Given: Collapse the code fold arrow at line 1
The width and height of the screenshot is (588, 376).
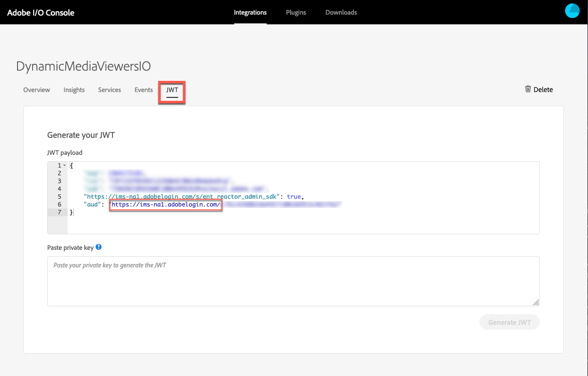Looking at the screenshot, I should pyautogui.click(x=65, y=166).
